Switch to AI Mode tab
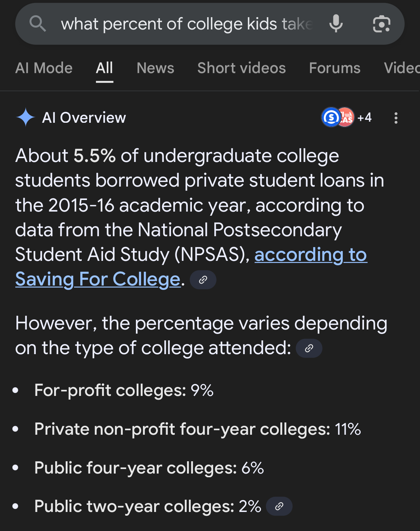 [x=44, y=68]
